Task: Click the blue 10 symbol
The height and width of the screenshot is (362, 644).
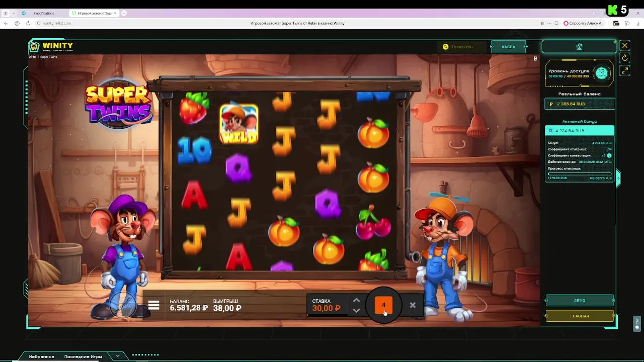Action: coord(194,150)
